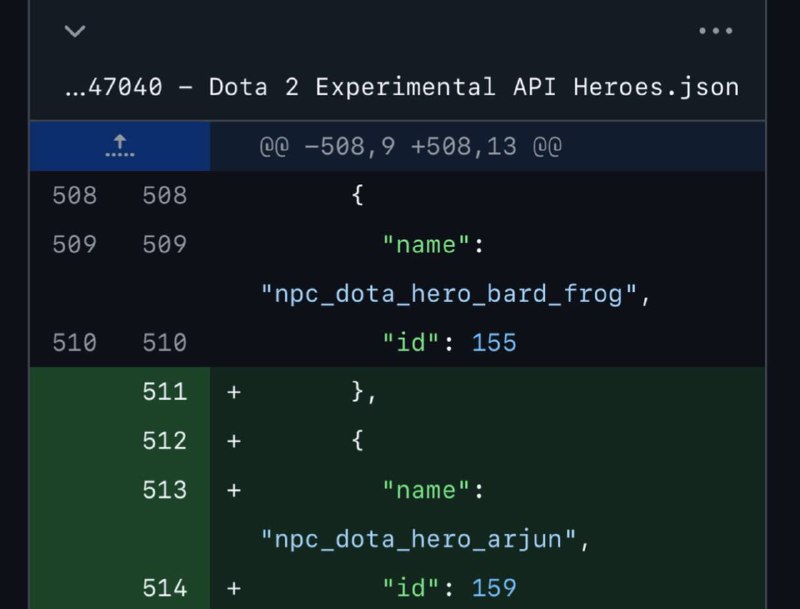Select the @@ -508,9 +508,13 @@ hunk header
The height and width of the screenshot is (609, 800).
[x=410, y=147]
